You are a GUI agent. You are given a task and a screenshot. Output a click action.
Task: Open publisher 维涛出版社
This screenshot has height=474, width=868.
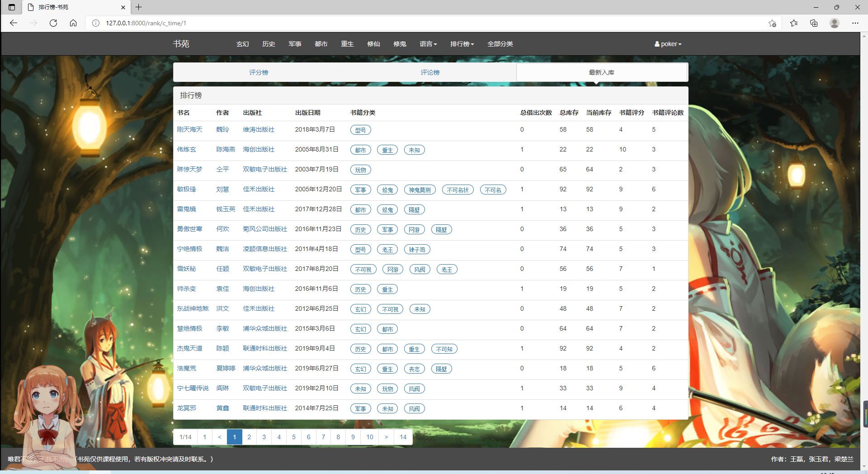coord(259,129)
